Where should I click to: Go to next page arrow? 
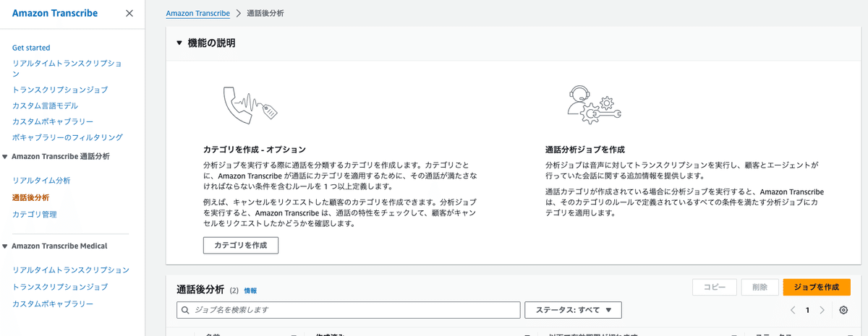point(822,310)
